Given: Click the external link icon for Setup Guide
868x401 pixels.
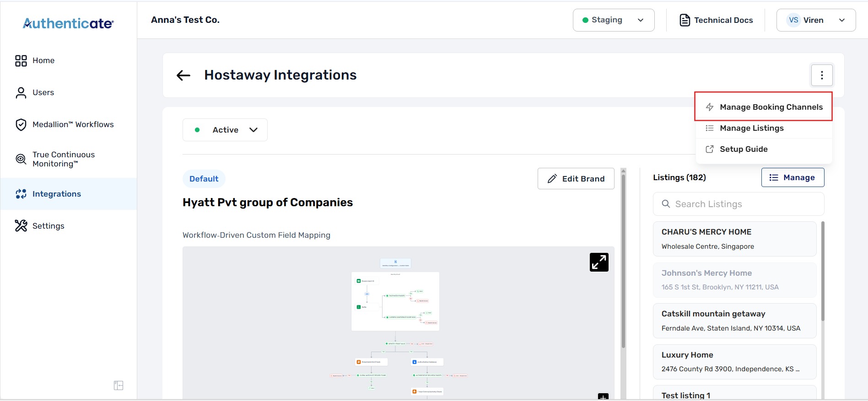Looking at the screenshot, I should pos(710,149).
